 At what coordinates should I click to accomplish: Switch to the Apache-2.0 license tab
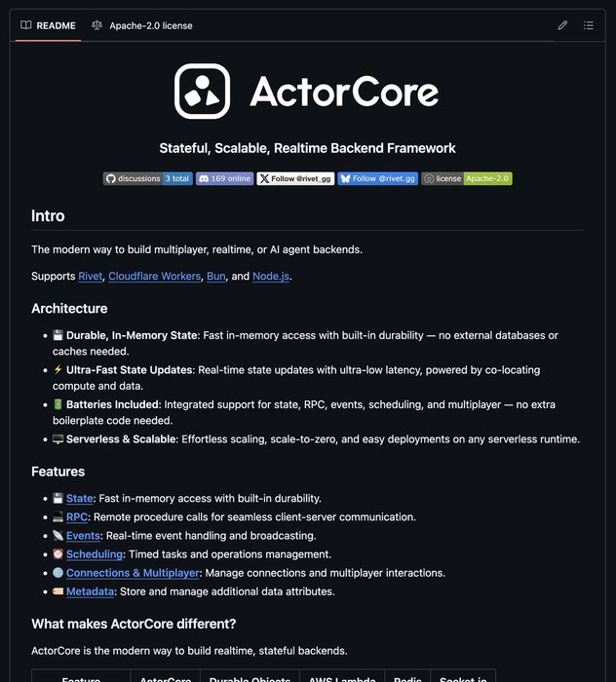pyautogui.click(x=142, y=25)
